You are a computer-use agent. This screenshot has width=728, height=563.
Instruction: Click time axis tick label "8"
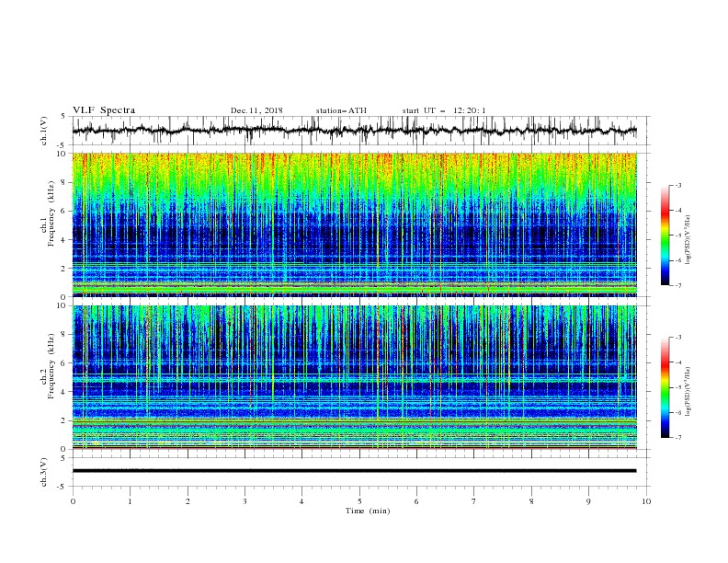(x=531, y=501)
